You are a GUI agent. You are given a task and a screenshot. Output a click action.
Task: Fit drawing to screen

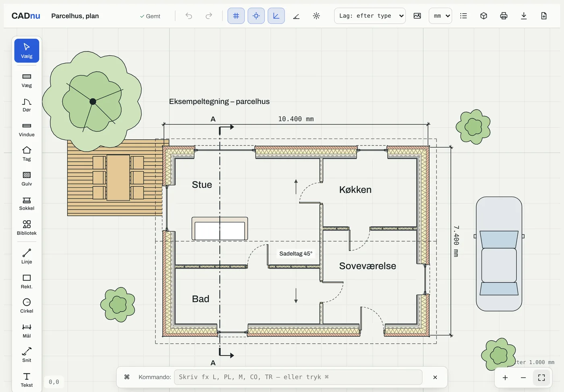click(x=541, y=377)
